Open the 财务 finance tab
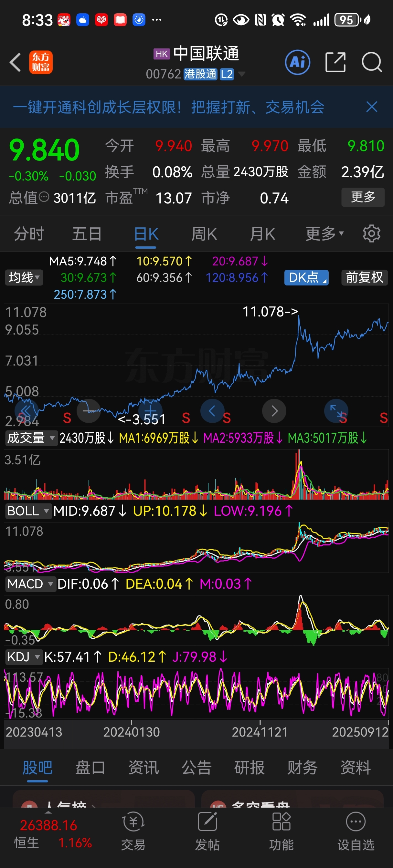 click(302, 768)
